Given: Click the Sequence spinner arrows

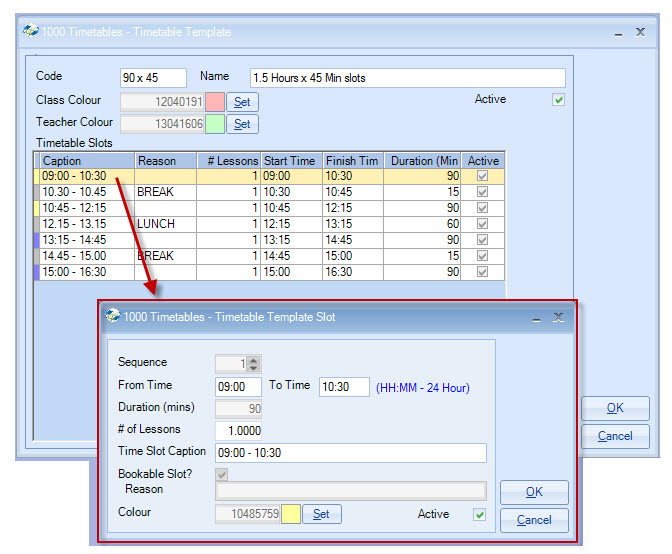Looking at the screenshot, I should point(254,364).
